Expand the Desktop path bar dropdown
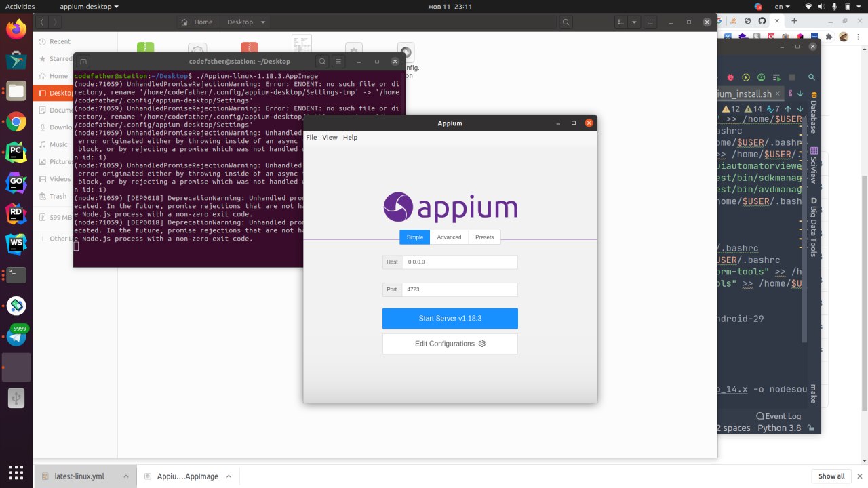The height and width of the screenshot is (488, 868). coord(263,22)
